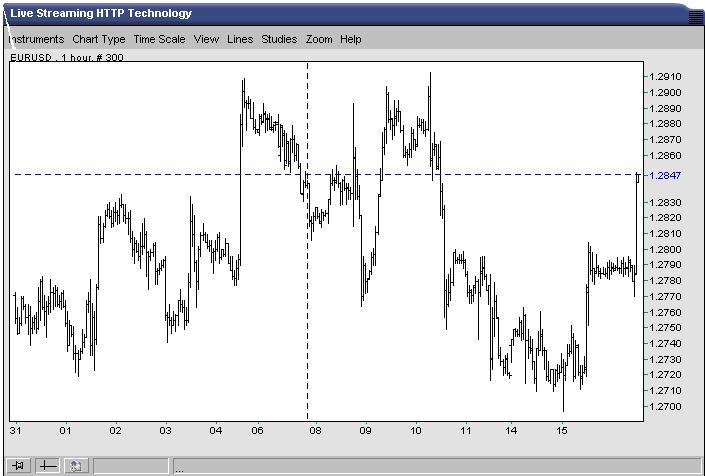Click the 1.2750 price axis label

[665, 328]
